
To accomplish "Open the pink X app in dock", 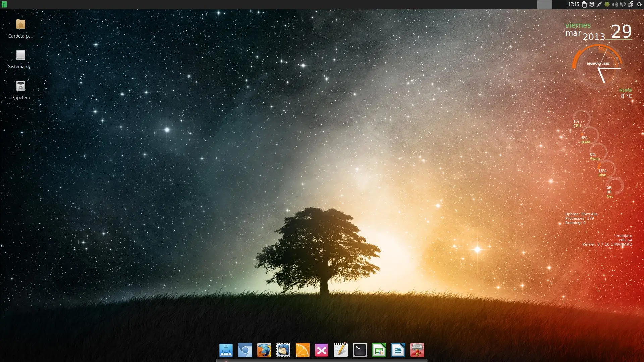I will tap(322, 350).
